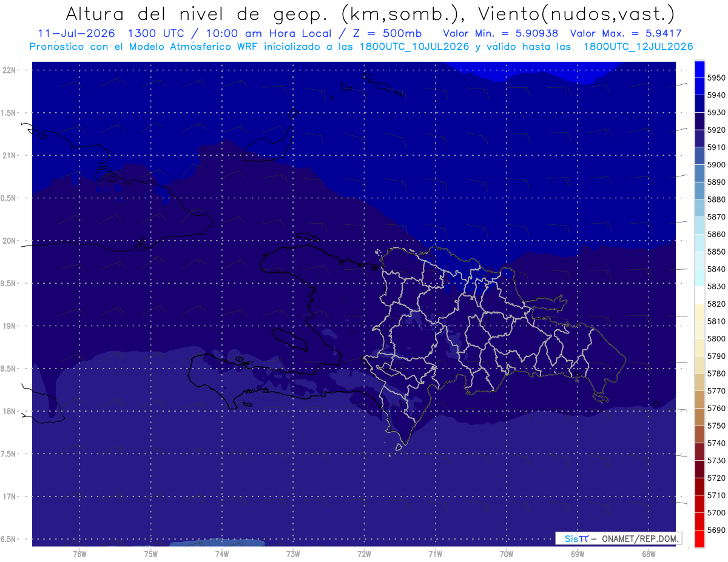This screenshot has height=562, width=728.
Task: Click the '5690' legend value
Action: [716, 530]
